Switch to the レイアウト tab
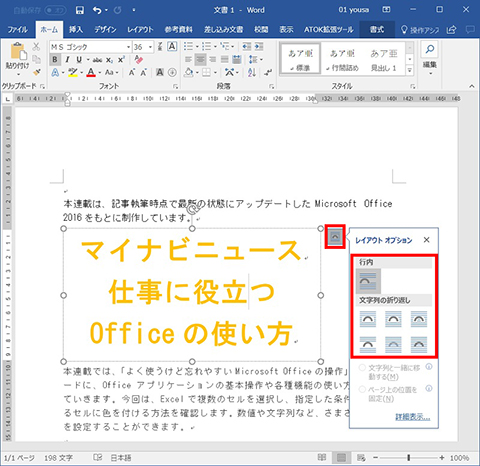 [x=140, y=30]
